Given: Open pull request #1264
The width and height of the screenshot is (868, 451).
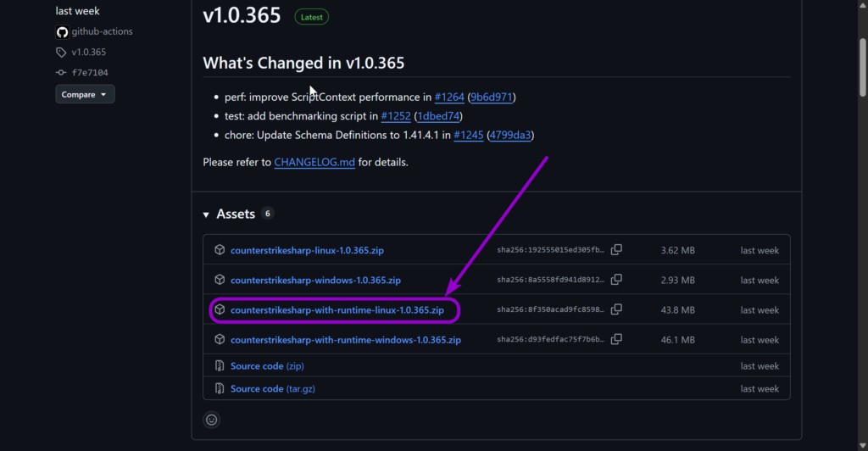Looking at the screenshot, I should coord(449,97).
